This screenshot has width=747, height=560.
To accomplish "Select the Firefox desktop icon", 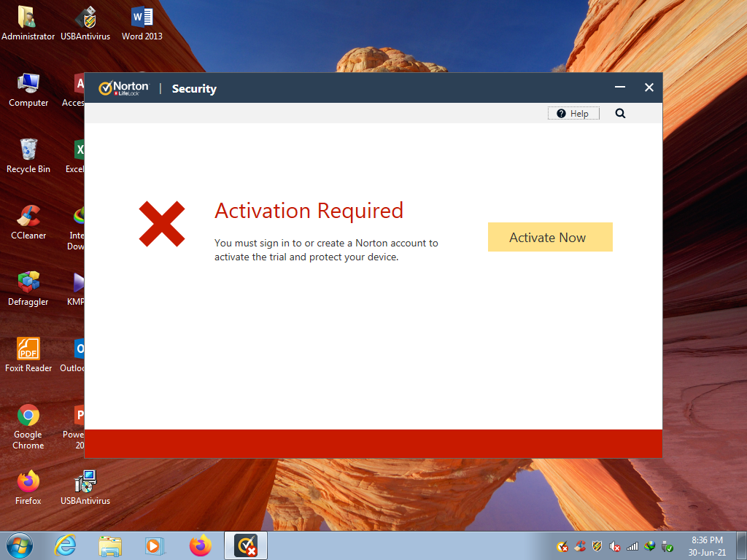I will tap(28, 488).
